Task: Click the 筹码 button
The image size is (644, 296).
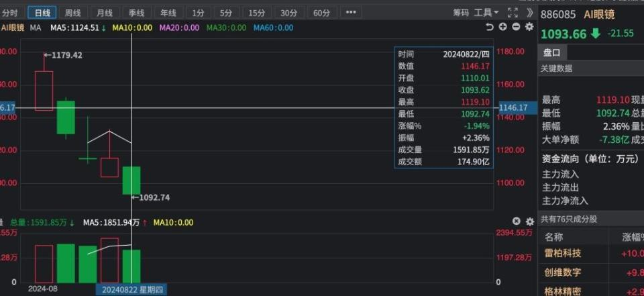Action: point(461,13)
